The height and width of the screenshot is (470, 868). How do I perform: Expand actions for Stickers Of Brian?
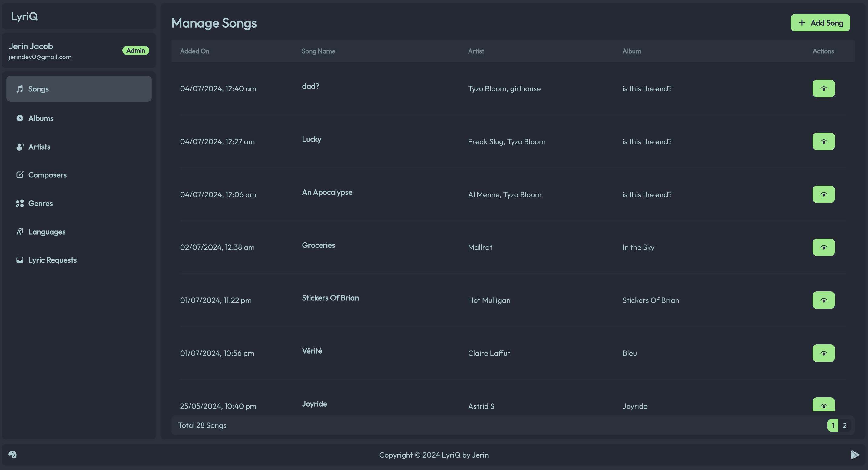pos(823,300)
